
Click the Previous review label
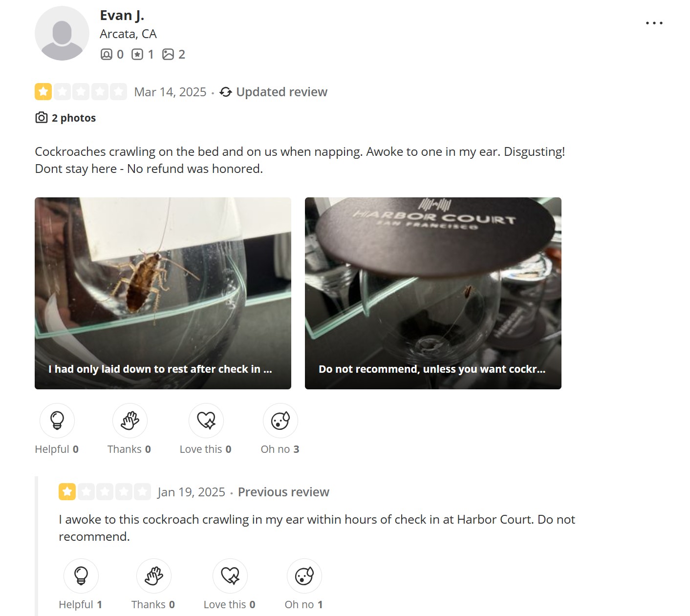point(283,492)
